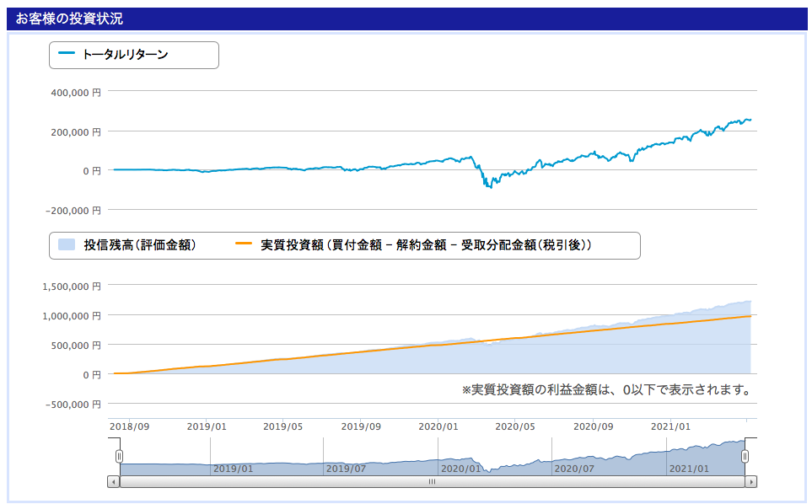Image resolution: width=812 pixels, height=504 pixels.
Task: Click the navigator 2020/07 date label
Action: point(573,469)
